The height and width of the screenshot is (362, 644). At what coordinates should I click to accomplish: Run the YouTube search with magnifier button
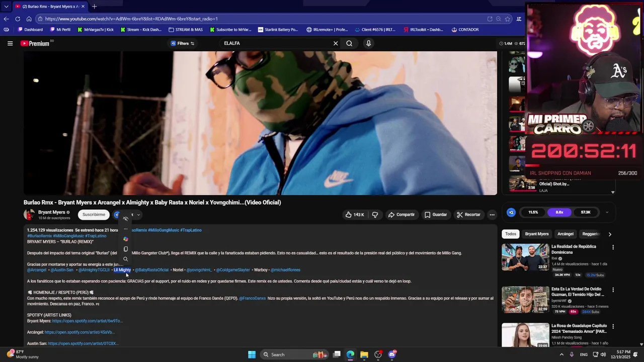[349, 43]
